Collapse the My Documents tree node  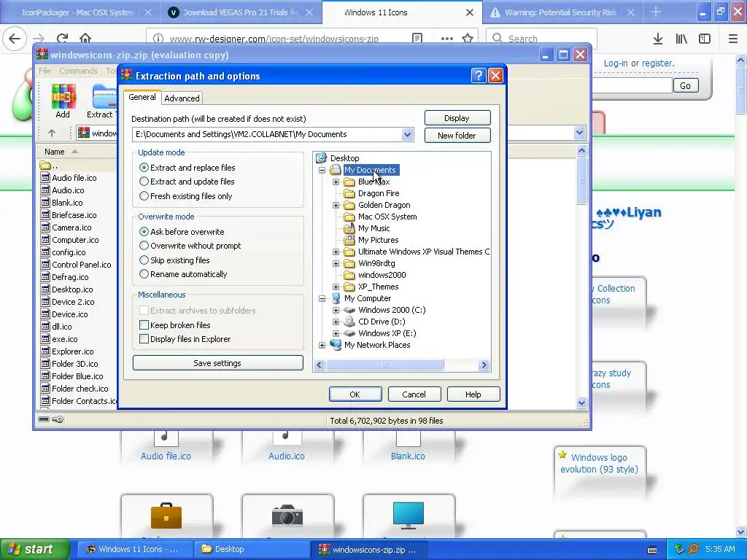click(x=322, y=170)
